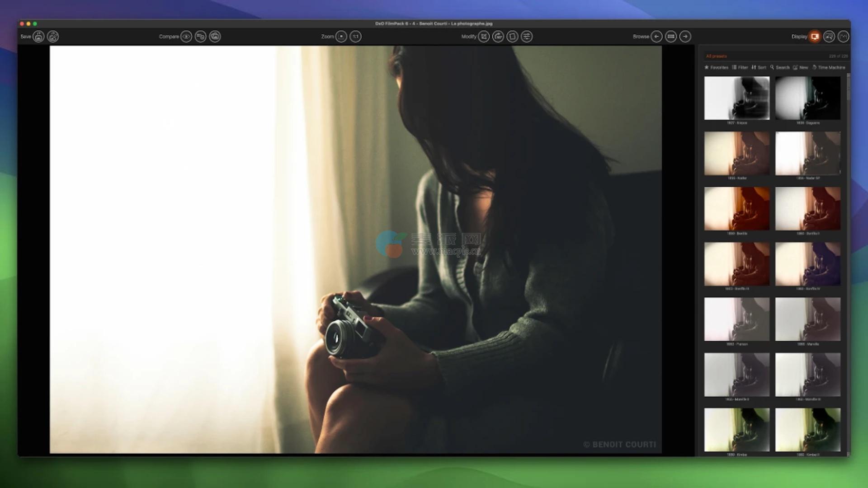This screenshot has height=488, width=868.
Task: Go to previous image in Browse
Action: pyautogui.click(x=656, y=37)
